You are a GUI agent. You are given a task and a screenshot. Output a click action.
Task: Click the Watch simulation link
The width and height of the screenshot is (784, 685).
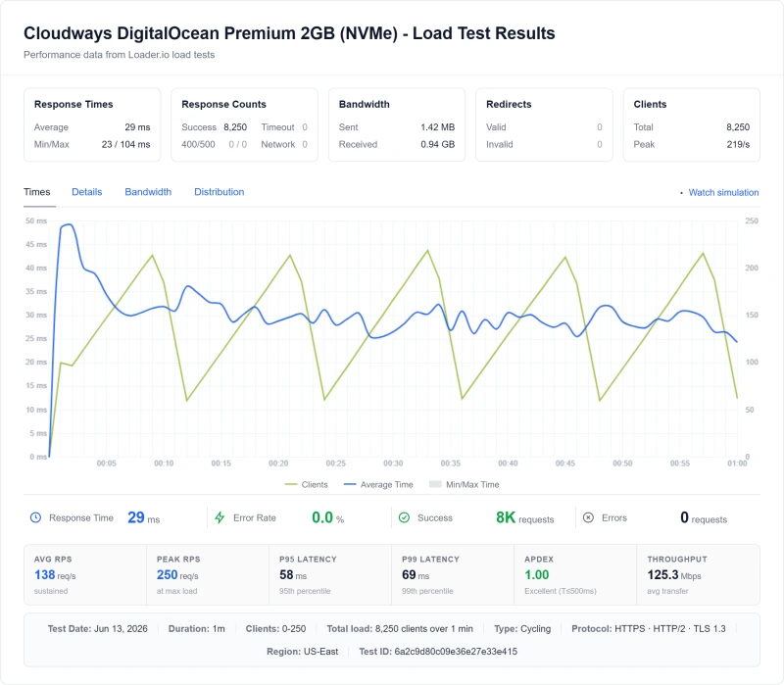[723, 192]
